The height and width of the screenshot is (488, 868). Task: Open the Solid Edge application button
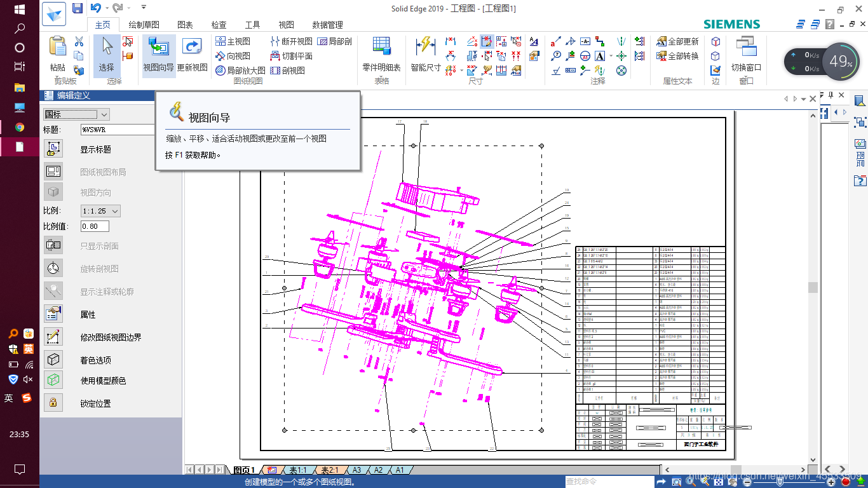(x=54, y=13)
